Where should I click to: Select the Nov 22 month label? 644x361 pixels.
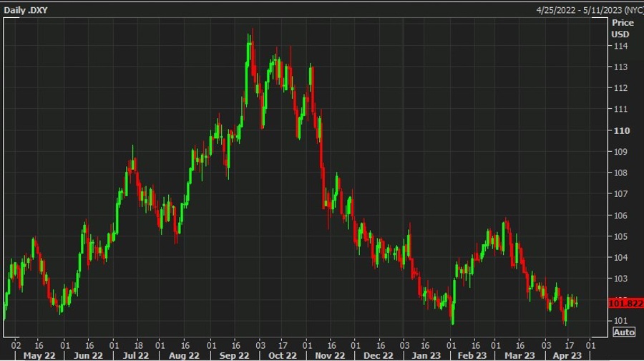click(331, 355)
